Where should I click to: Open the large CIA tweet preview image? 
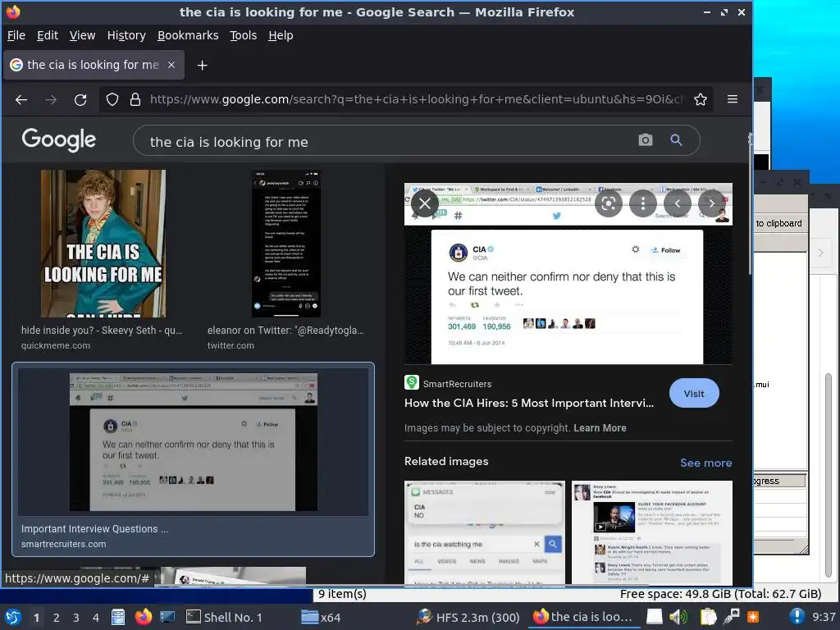coord(568,273)
